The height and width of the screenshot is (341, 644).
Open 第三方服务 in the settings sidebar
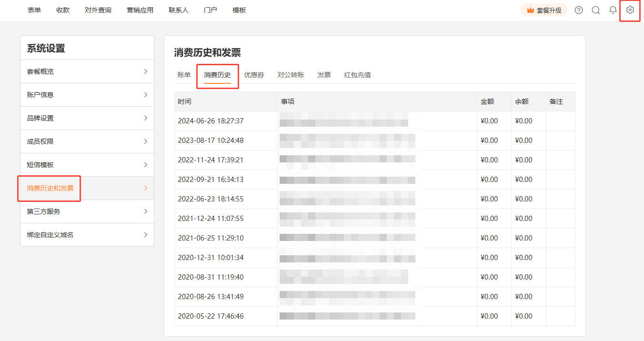(x=87, y=211)
